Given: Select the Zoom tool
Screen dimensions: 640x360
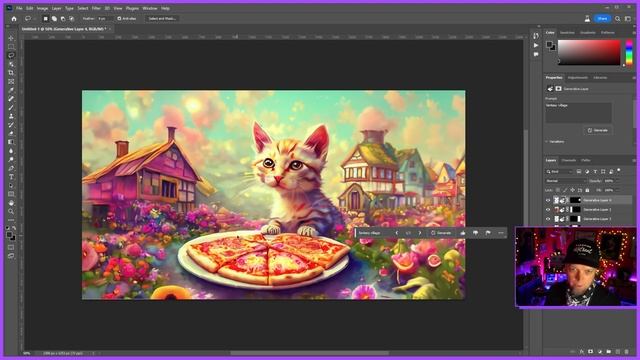Looking at the screenshot, I should tap(11, 211).
